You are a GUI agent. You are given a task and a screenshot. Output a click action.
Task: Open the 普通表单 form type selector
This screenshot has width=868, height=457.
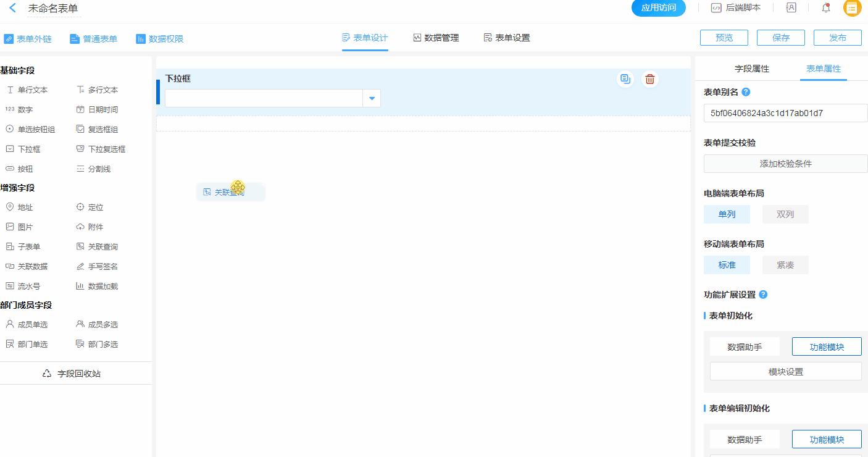coord(93,39)
